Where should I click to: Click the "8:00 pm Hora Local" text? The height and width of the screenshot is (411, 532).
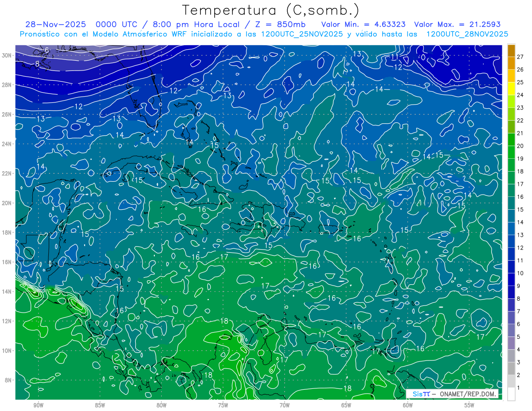click(x=195, y=24)
